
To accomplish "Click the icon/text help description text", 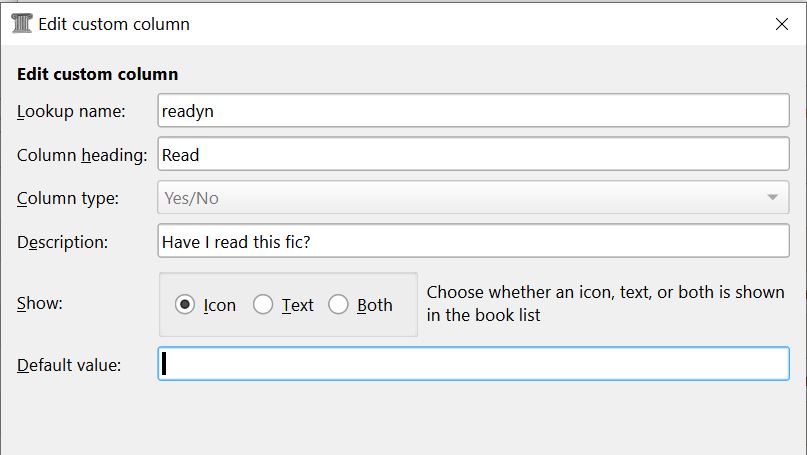I will [x=605, y=304].
